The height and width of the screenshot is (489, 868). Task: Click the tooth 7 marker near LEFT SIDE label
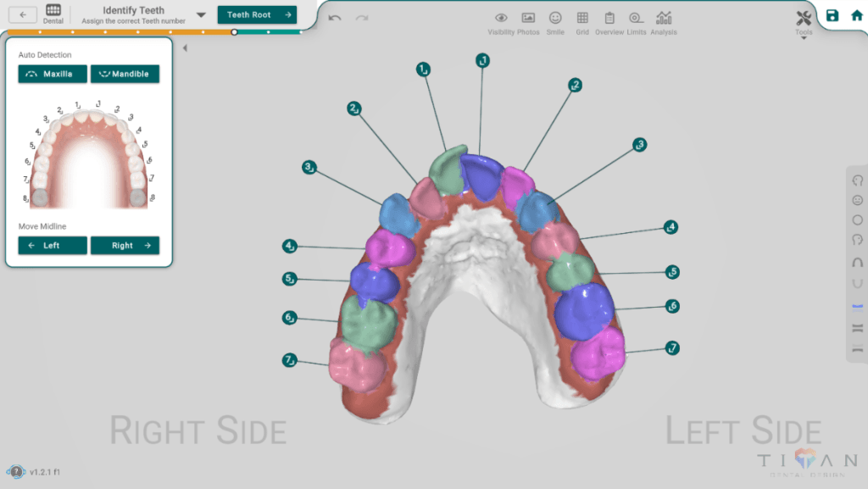[672, 348]
